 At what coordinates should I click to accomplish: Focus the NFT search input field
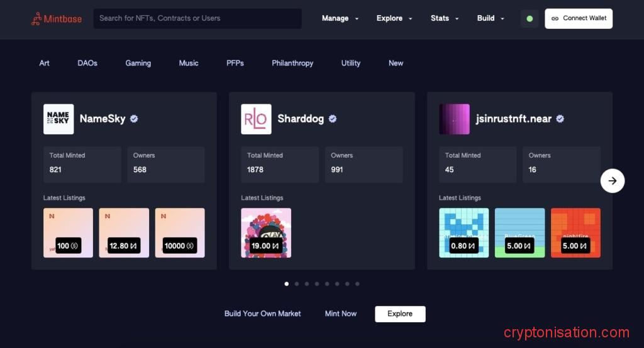coord(197,18)
